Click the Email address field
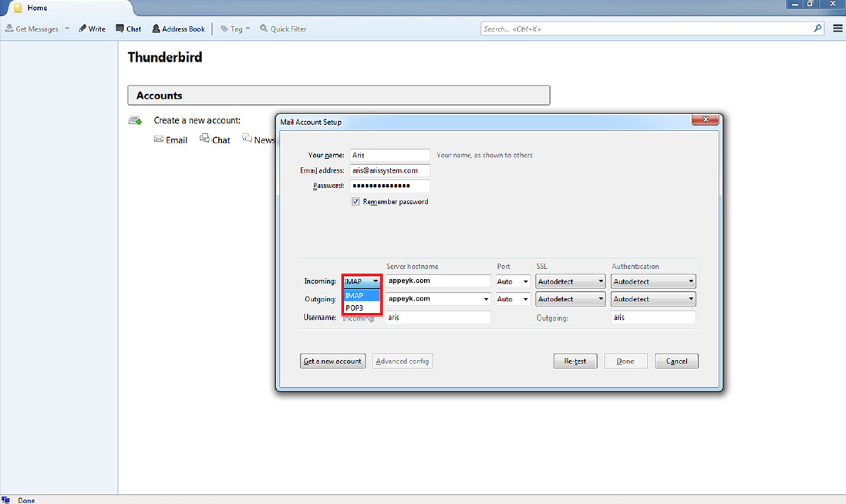The image size is (846, 504). click(389, 170)
